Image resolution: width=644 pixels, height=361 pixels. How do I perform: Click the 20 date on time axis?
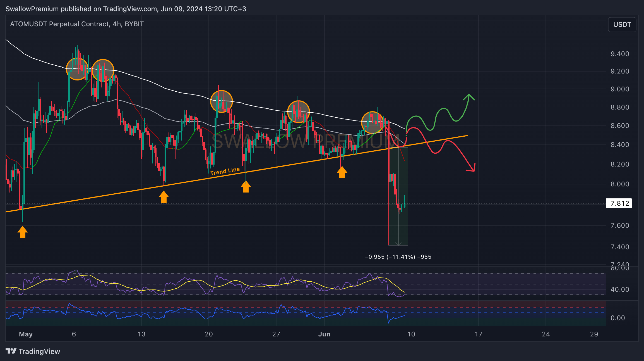click(x=209, y=334)
